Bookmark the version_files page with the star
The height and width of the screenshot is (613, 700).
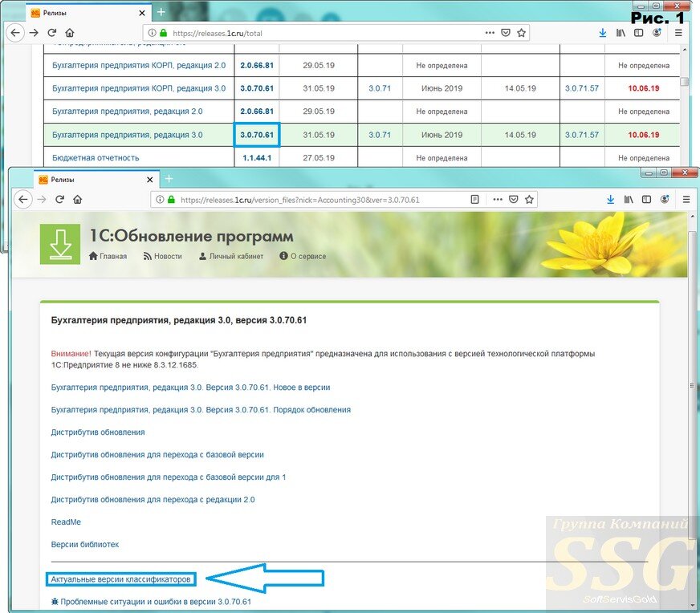pos(529,200)
